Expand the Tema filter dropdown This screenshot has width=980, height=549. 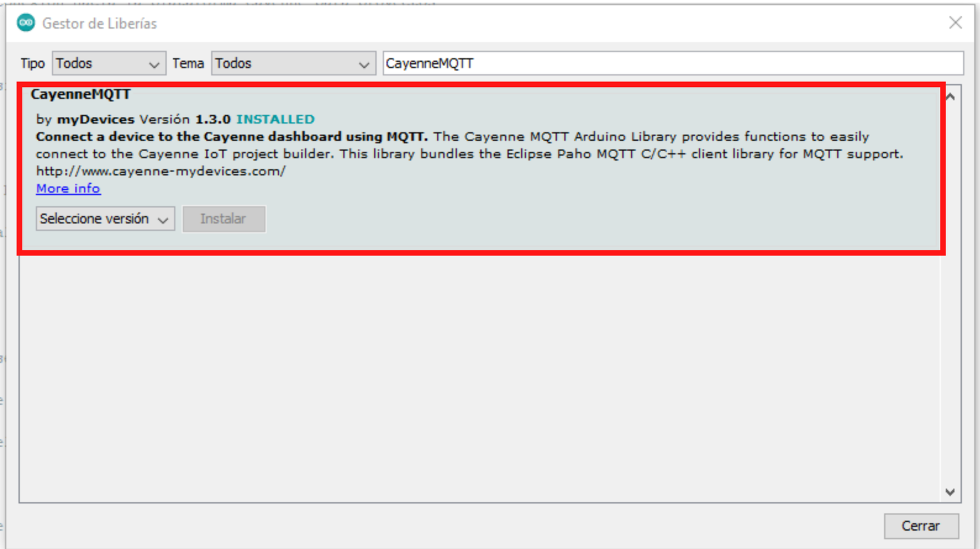coord(293,64)
